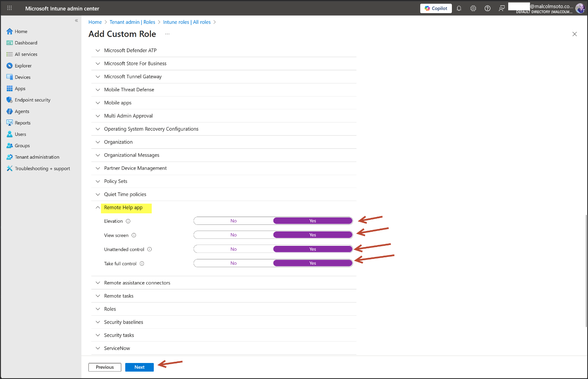Open the settings gear icon
Screen dimensions: 588x379
pyautogui.click(x=473, y=8)
